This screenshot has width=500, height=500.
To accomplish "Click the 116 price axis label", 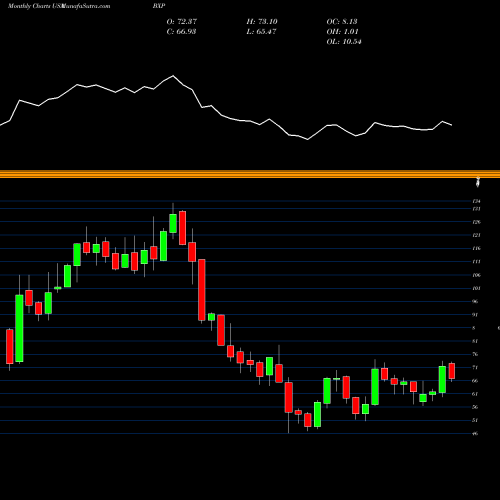I will click(477, 248).
